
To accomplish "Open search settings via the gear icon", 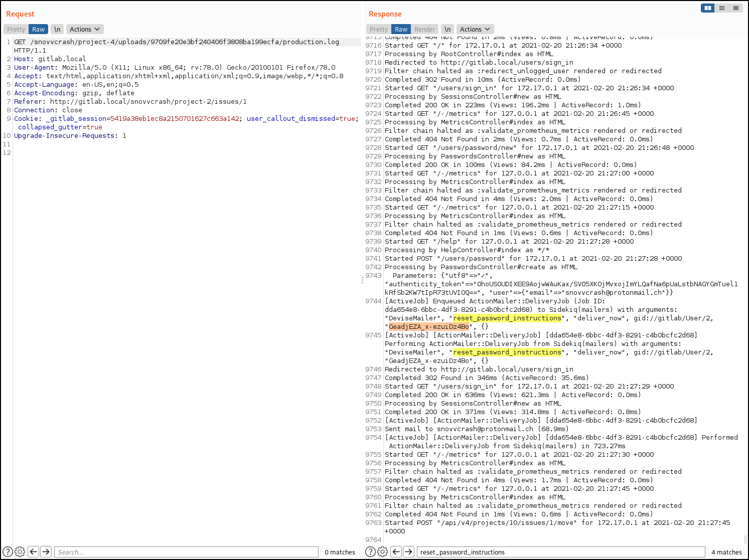I will click(20, 551).
